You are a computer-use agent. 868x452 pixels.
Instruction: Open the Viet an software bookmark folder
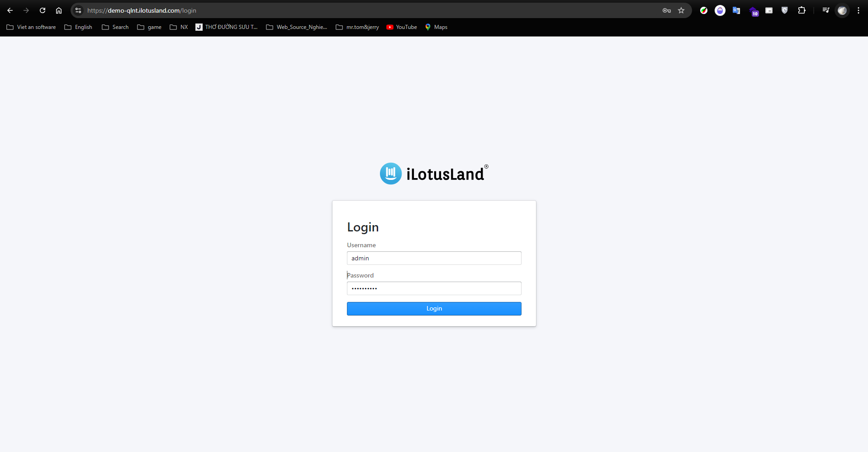(31, 27)
